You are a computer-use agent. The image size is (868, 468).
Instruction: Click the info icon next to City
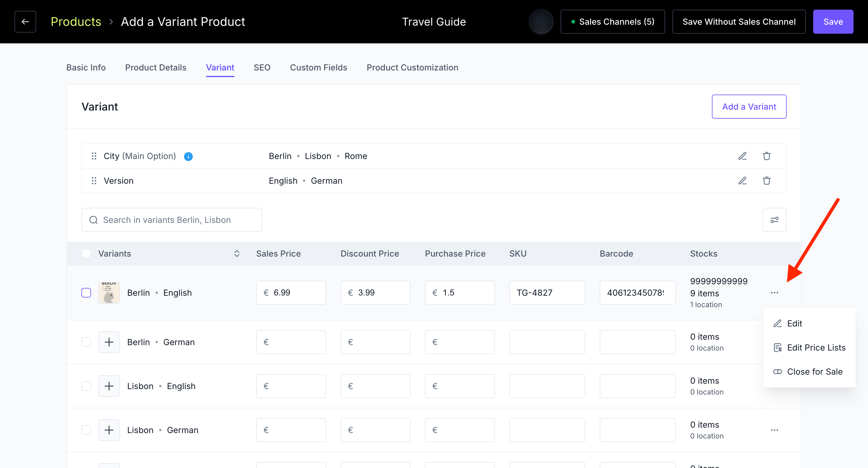click(x=188, y=156)
